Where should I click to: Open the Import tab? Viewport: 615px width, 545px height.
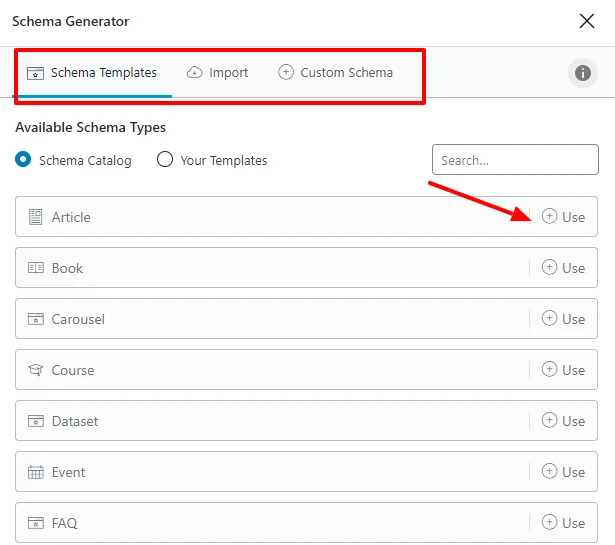pos(217,73)
